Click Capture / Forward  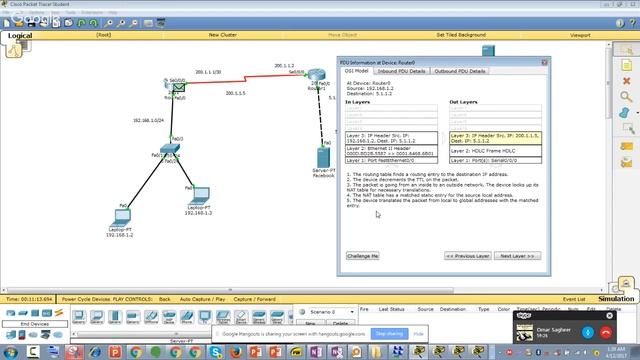click(x=254, y=299)
